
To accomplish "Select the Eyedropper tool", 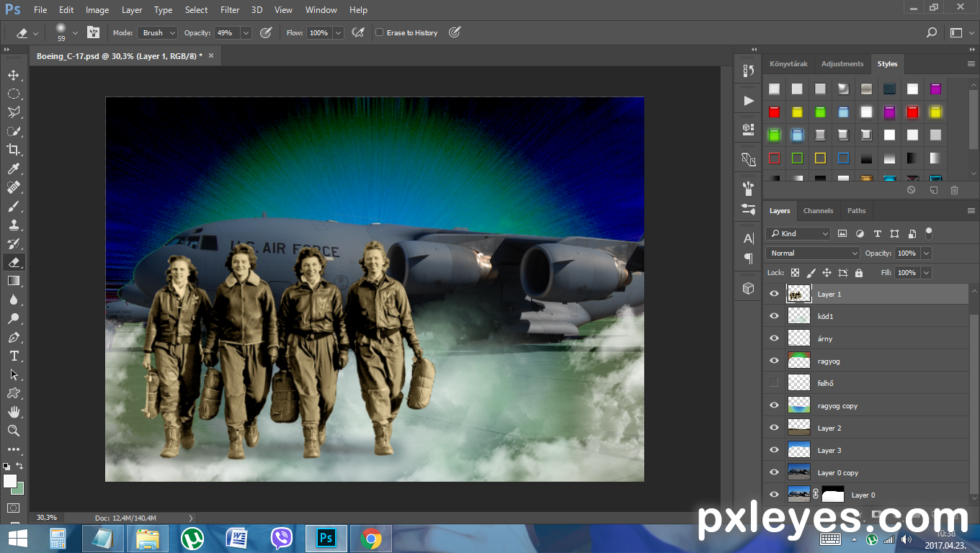I will [x=14, y=168].
